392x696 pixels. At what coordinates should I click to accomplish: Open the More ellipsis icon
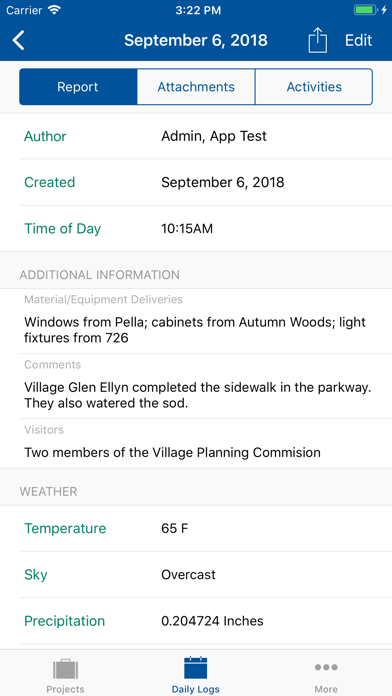click(326, 667)
